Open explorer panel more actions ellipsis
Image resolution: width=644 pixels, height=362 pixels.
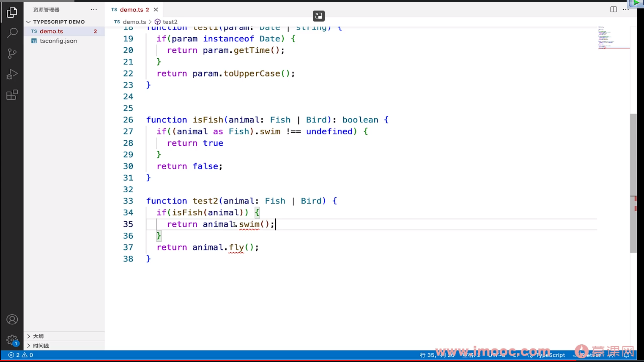coord(93,9)
